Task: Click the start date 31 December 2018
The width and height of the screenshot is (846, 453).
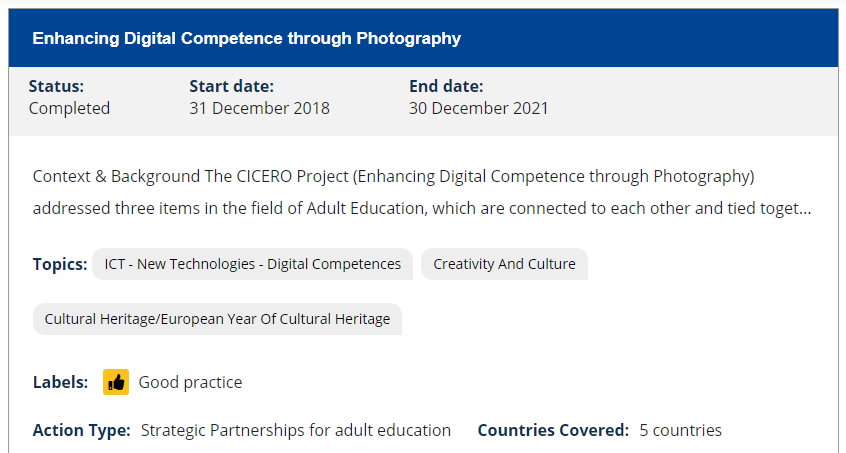Action: pyautogui.click(x=259, y=108)
